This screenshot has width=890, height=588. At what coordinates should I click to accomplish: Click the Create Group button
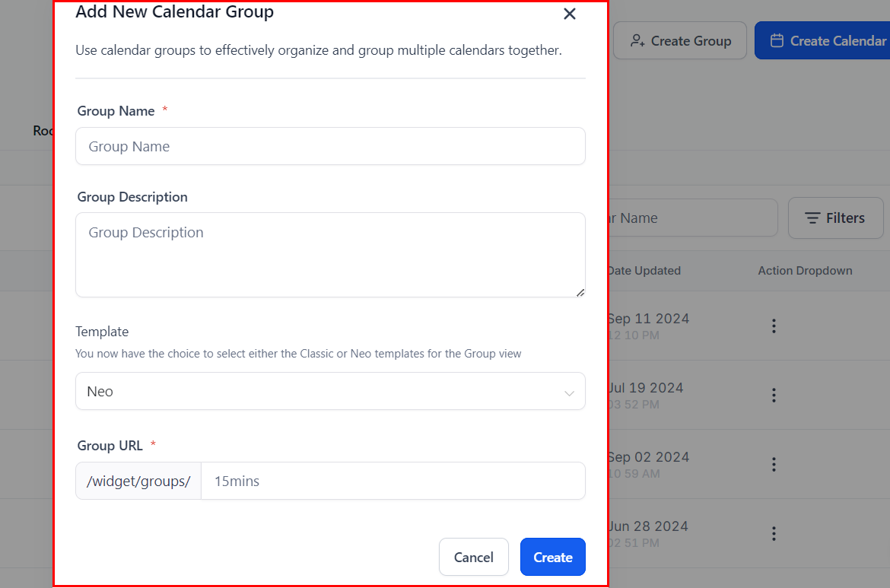[680, 41]
